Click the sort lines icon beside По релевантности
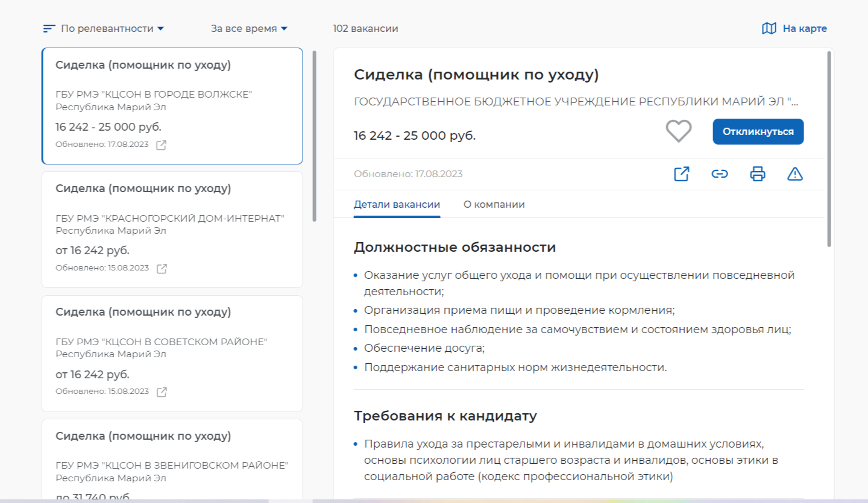868x503 pixels. (49, 28)
